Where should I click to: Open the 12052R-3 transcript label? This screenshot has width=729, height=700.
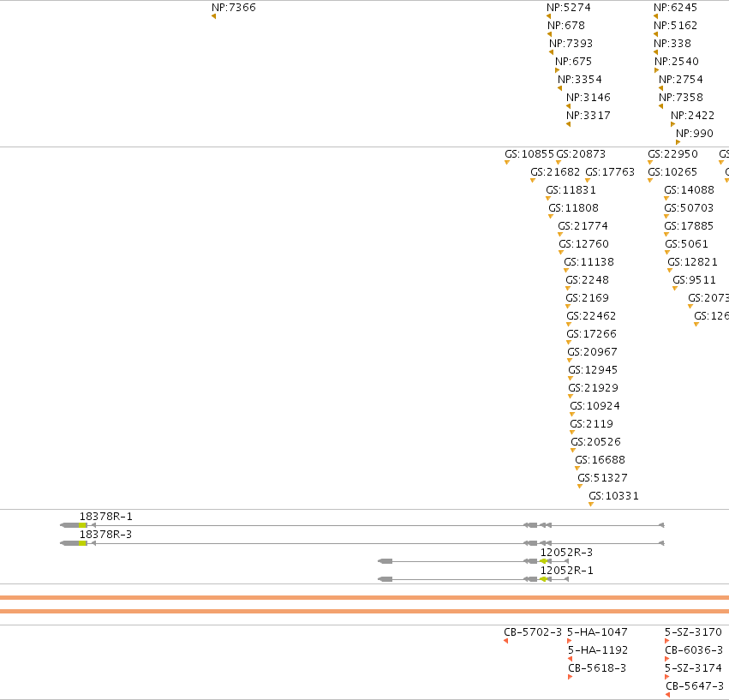click(566, 553)
